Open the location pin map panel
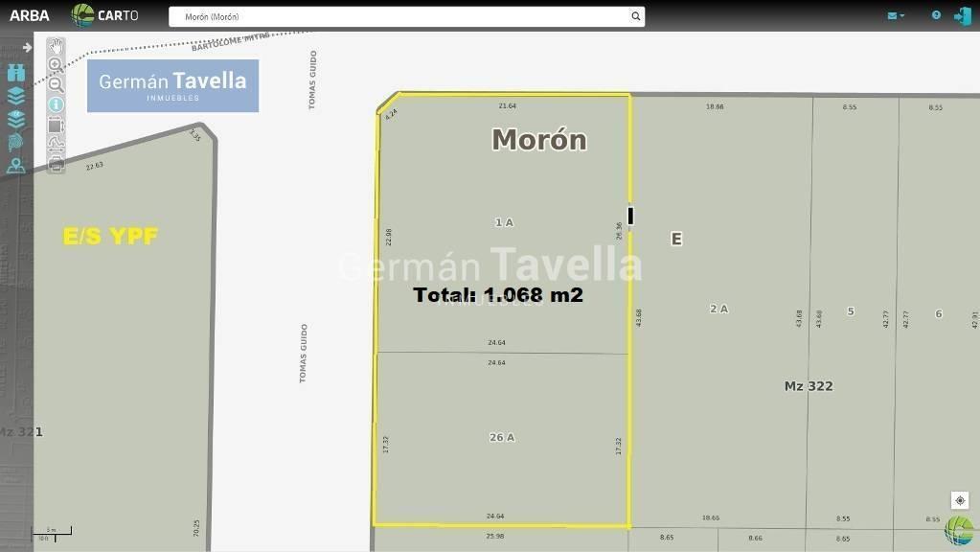The width and height of the screenshot is (980, 552). point(16,166)
